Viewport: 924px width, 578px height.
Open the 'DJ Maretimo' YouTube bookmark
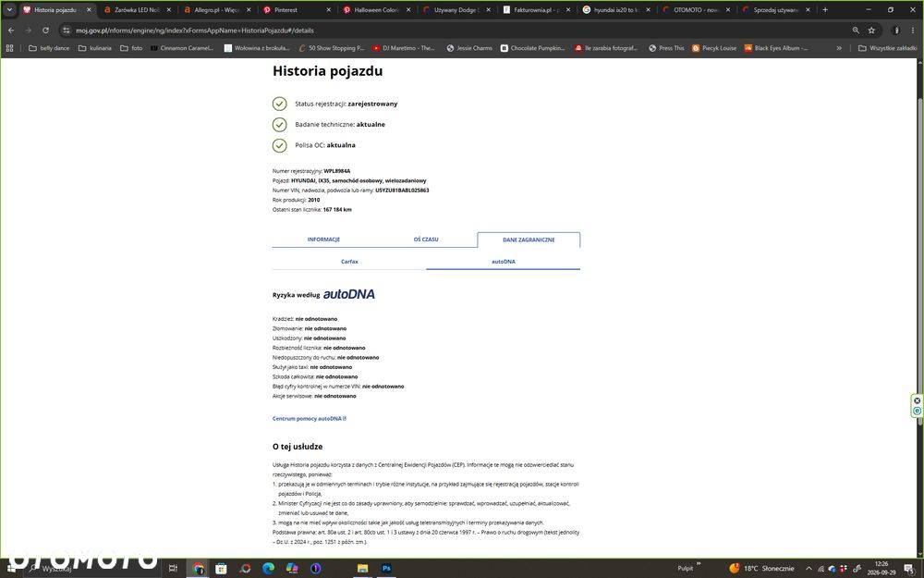tap(403, 48)
